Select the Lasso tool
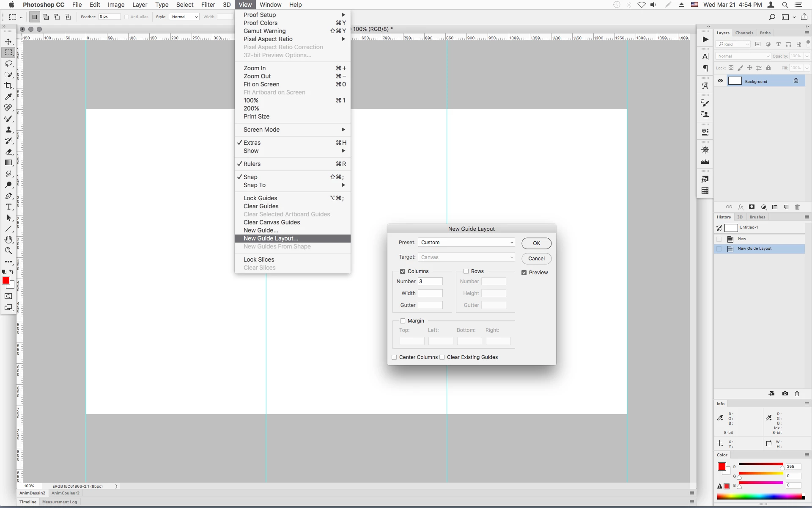 pos(8,63)
